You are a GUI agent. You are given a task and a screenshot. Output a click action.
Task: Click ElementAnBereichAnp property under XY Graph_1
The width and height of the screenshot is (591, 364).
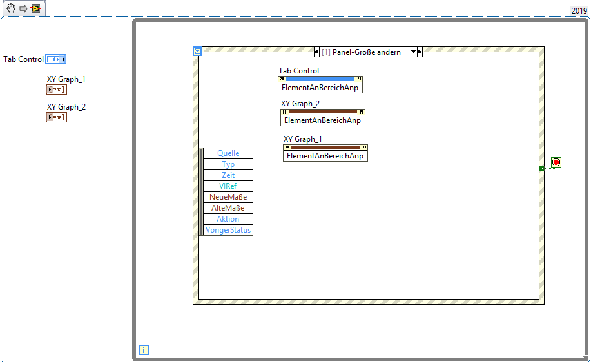pos(325,156)
